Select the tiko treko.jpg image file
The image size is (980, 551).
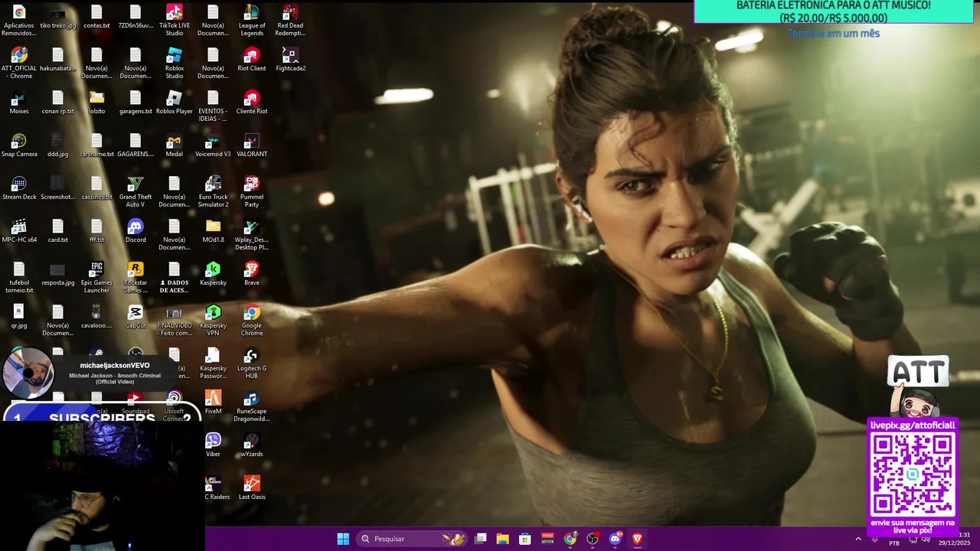pyautogui.click(x=57, y=17)
